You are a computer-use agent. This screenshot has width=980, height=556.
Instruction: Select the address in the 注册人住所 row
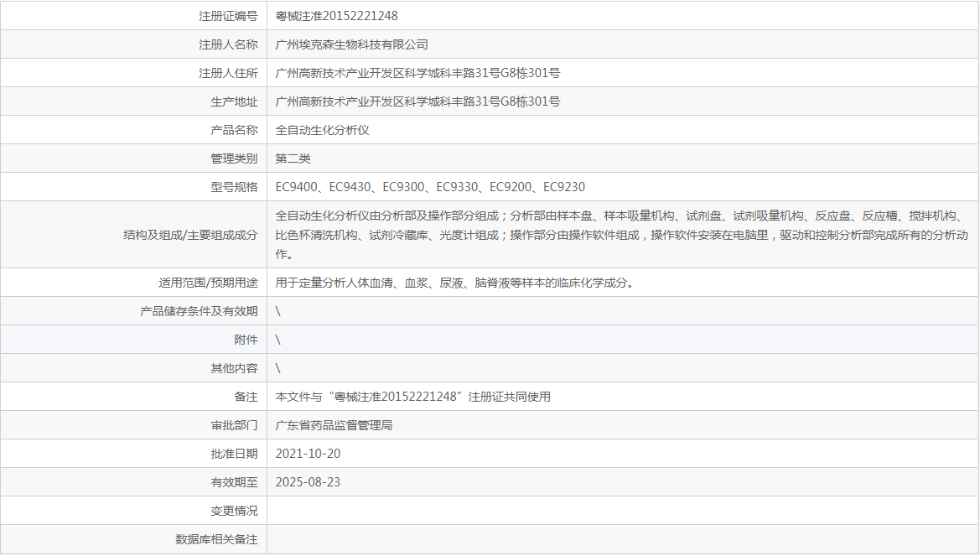coord(417,73)
